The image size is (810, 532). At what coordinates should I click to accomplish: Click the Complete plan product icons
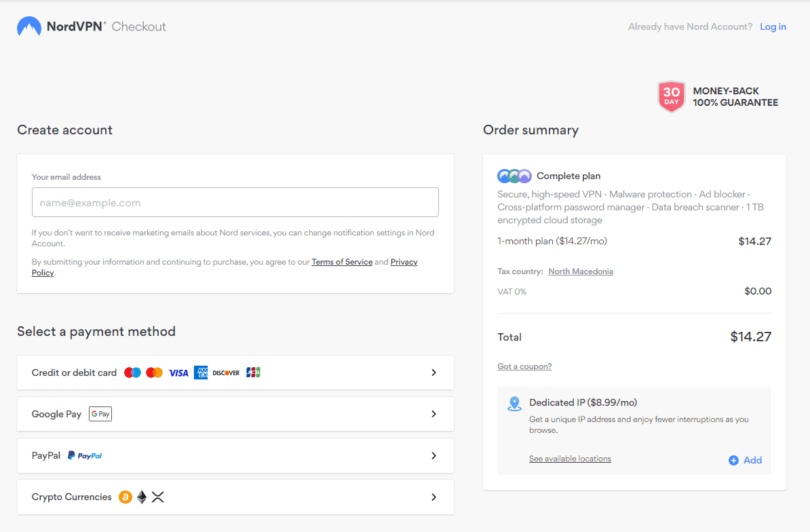(514, 176)
